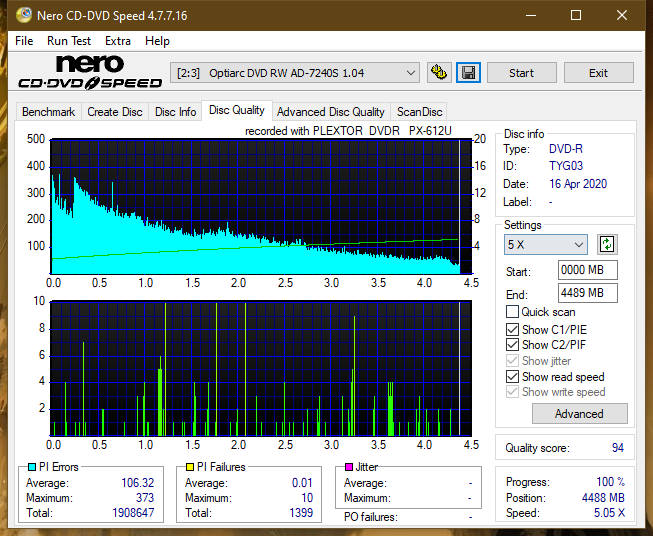
Task: Click the Position 4488 MB value
Action: point(603,498)
